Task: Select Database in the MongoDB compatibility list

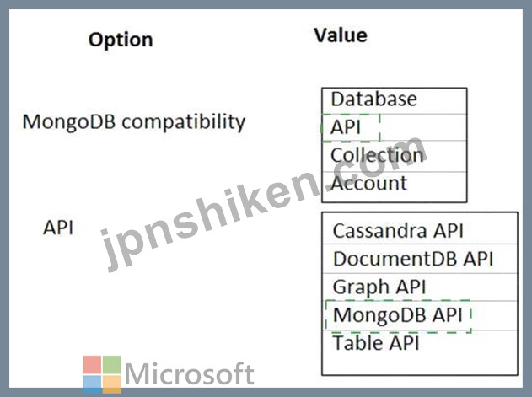Action: (x=394, y=101)
